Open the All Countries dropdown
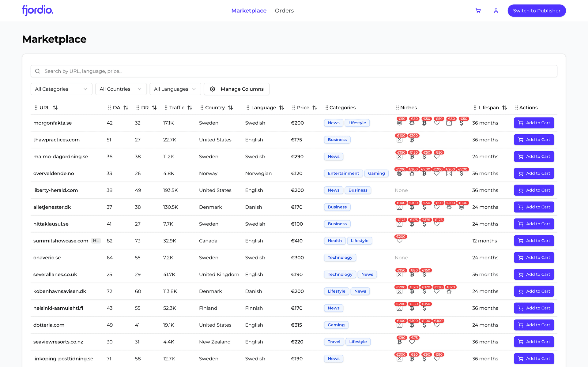The height and width of the screenshot is (367, 588). click(x=121, y=89)
